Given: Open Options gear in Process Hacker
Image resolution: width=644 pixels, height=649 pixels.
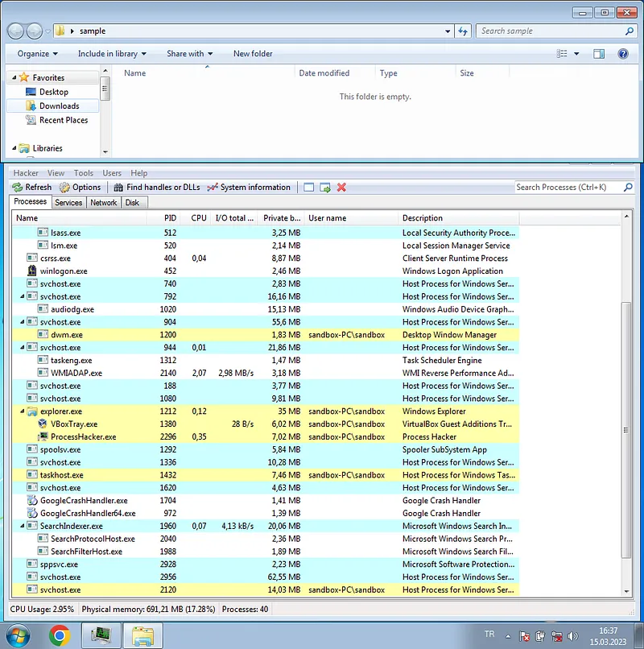Looking at the screenshot, I should click(x=64, y=188).
